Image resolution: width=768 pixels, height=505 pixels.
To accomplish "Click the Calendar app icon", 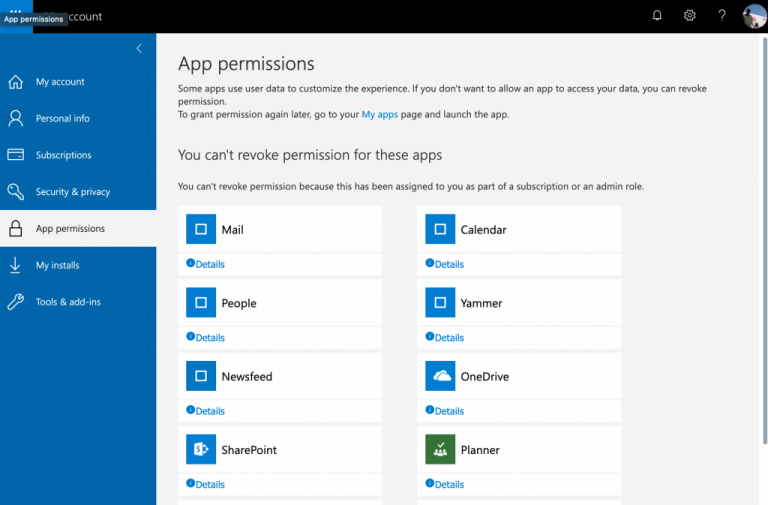I will (440, 229).
